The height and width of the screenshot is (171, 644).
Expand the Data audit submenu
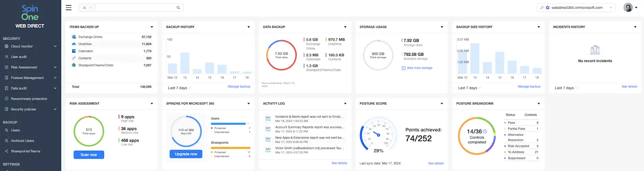(x=55, y=88)
